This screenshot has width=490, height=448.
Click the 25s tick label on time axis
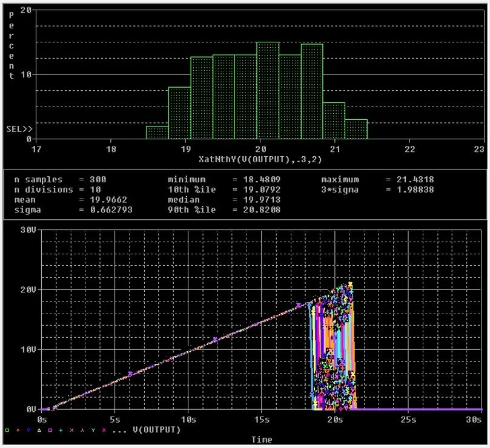[408, 420]
